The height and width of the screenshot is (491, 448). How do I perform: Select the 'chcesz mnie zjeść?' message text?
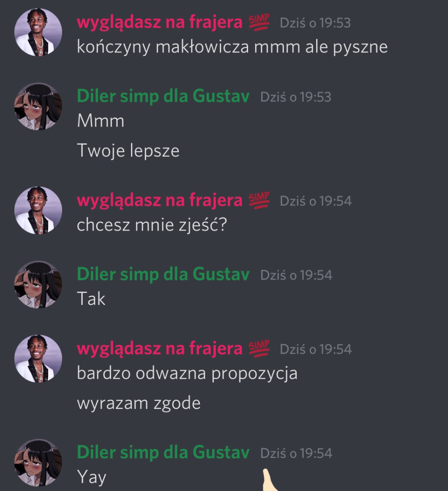[x=152, y=225]
